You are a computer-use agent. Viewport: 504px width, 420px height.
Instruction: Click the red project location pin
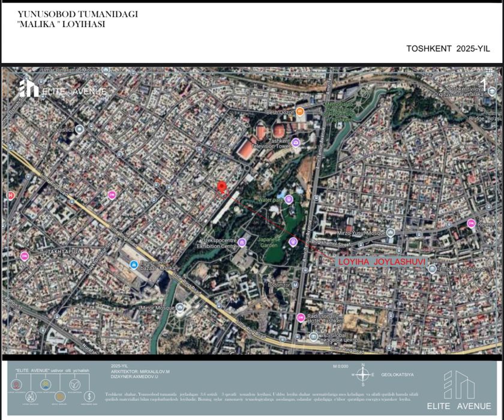pos(221,187)
